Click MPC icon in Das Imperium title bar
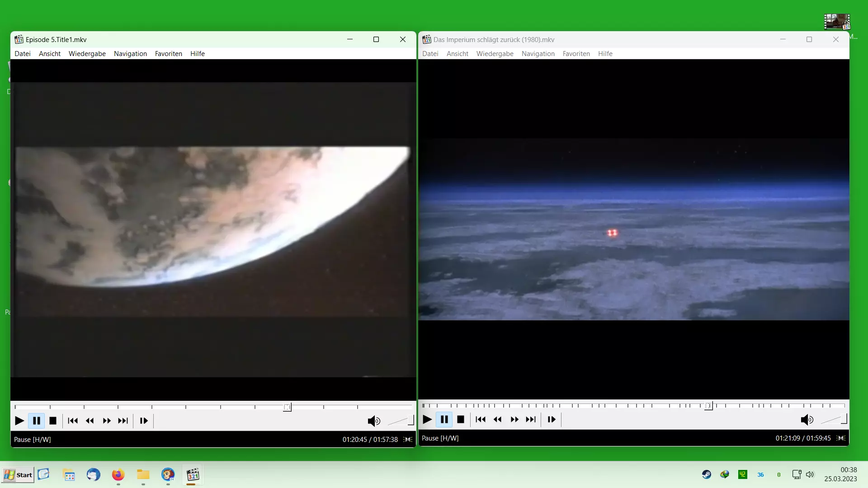The width and height of the screenshot is (868, 488). tap(427, 39)
